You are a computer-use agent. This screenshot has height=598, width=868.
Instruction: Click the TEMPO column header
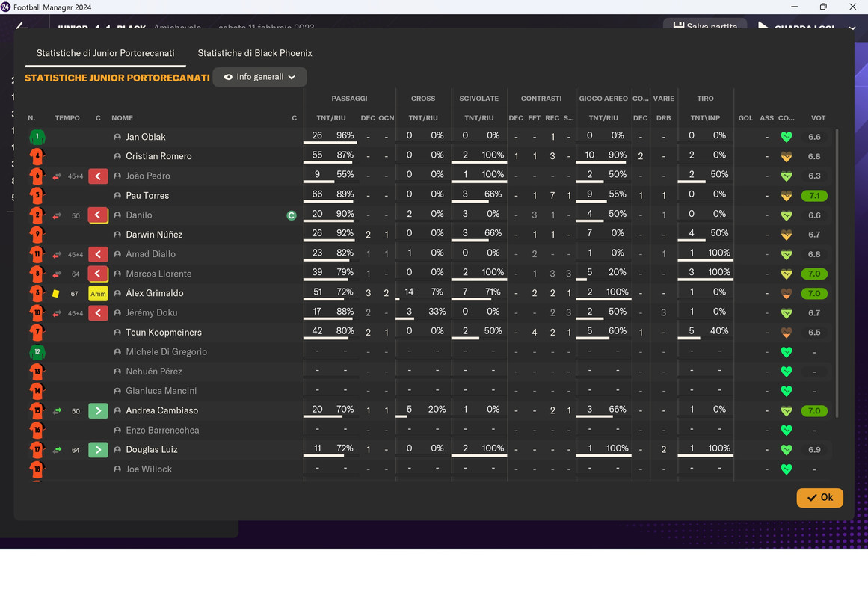coord(67,118)
